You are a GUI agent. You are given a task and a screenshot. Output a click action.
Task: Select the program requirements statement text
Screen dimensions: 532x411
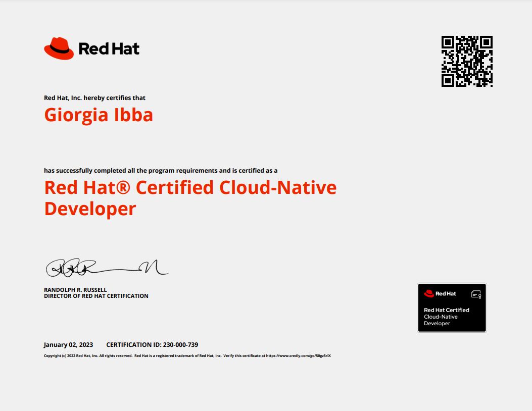161,170
